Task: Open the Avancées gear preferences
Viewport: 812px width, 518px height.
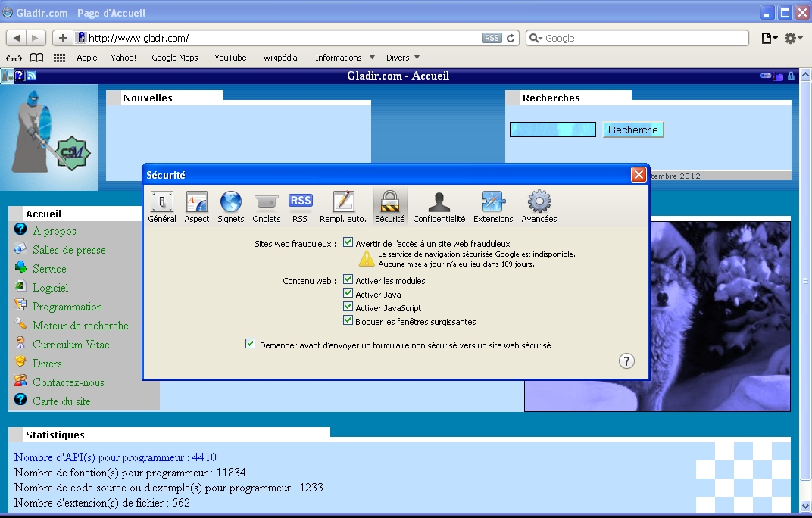Action: [x=539, y=206]
